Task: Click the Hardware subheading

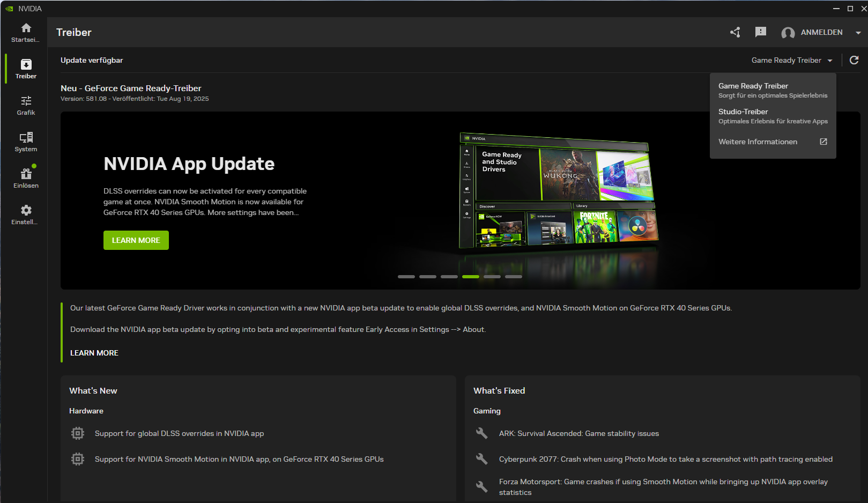Action: tap(86, 411)
